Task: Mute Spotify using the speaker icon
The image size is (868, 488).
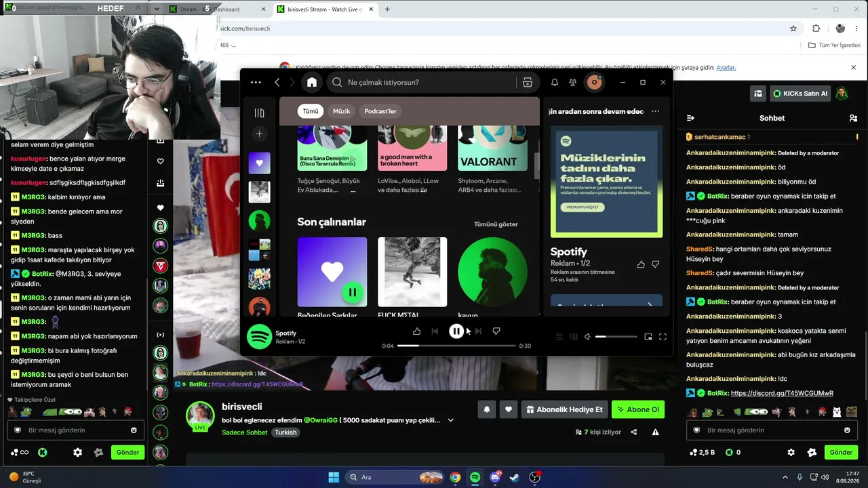Action: 588,337
